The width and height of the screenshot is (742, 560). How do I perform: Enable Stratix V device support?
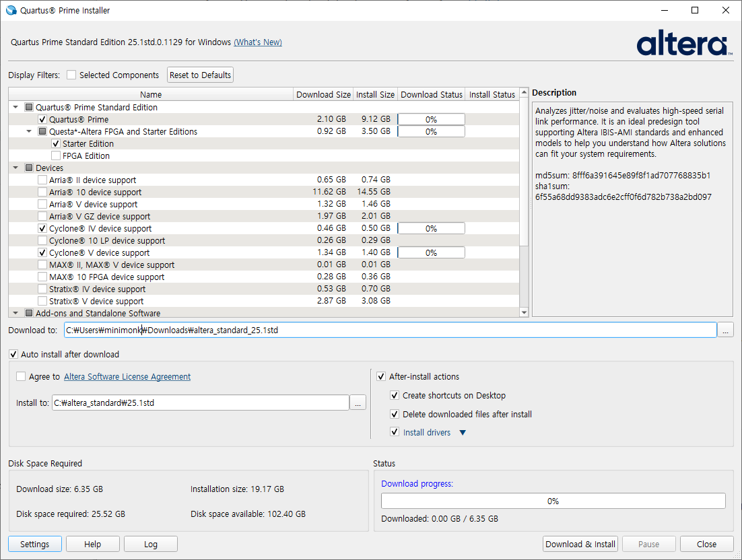coord(42,301)
